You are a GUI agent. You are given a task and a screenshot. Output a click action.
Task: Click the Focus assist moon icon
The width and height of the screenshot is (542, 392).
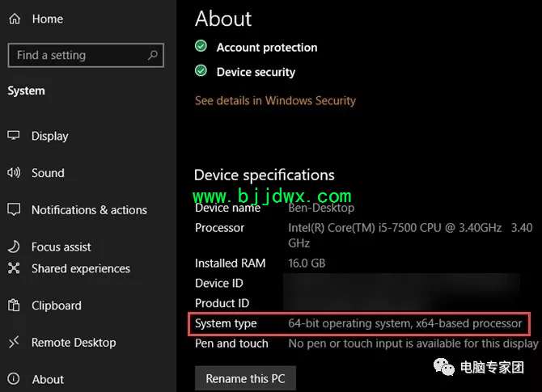point(14,247)
